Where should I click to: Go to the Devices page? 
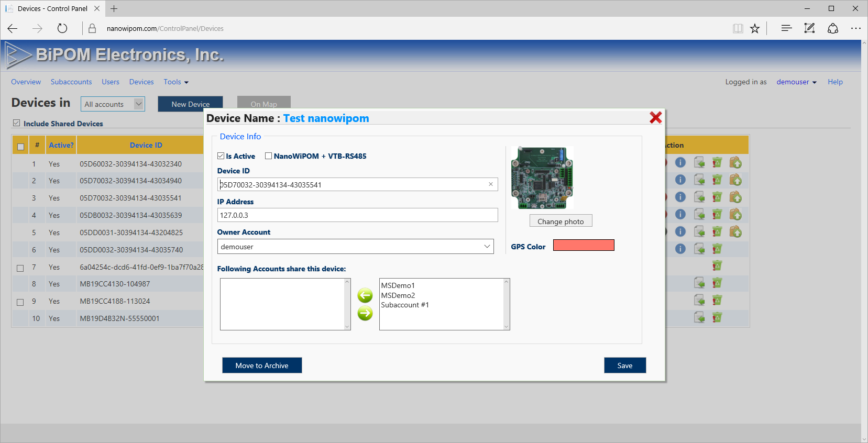141,82
